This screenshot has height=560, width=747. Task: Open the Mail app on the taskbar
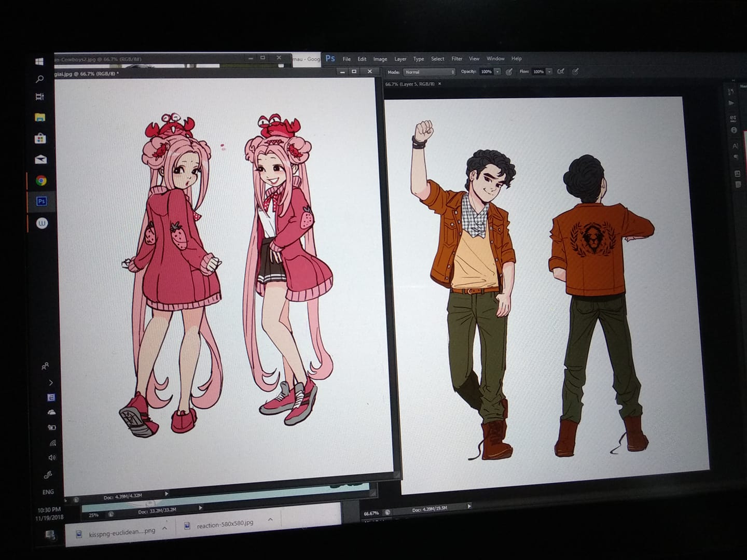[x=40, y=160]
